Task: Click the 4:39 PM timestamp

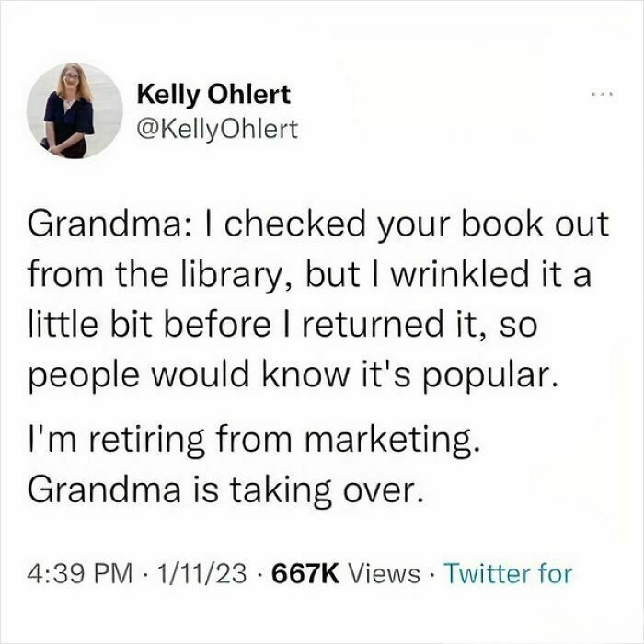Action: [x=81, y=573]
